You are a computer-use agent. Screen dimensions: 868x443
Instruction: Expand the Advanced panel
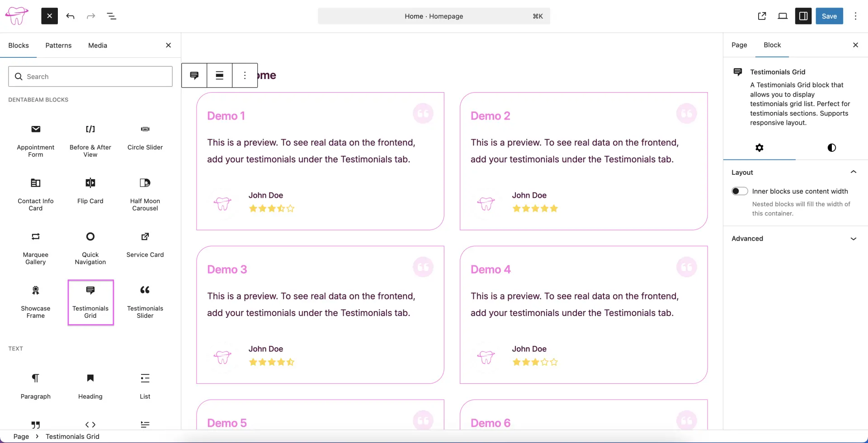coord(795,238)
